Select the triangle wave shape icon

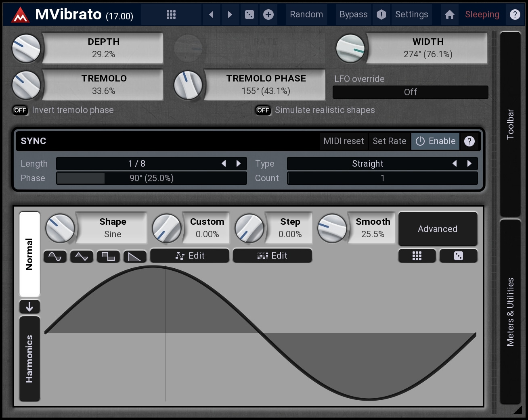coord(82,256)
